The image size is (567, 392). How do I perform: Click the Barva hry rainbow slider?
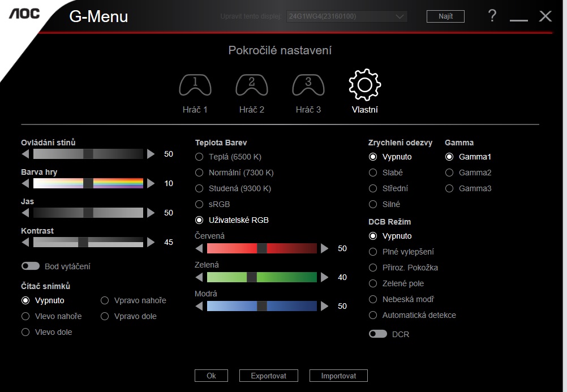coord(88,183)
